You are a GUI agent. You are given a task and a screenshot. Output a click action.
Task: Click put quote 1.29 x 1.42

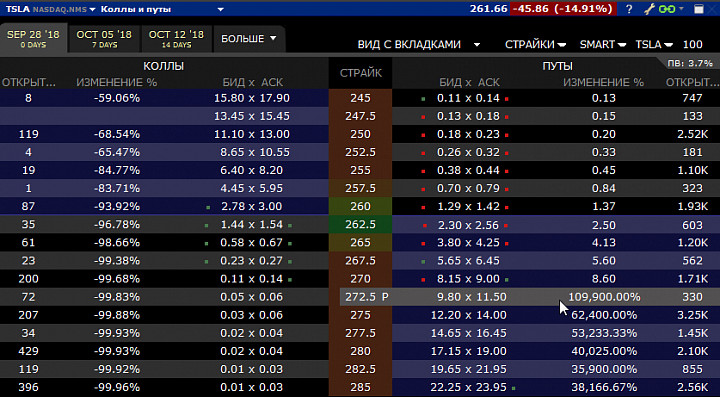pyautogui.click(x=468, y=206)
